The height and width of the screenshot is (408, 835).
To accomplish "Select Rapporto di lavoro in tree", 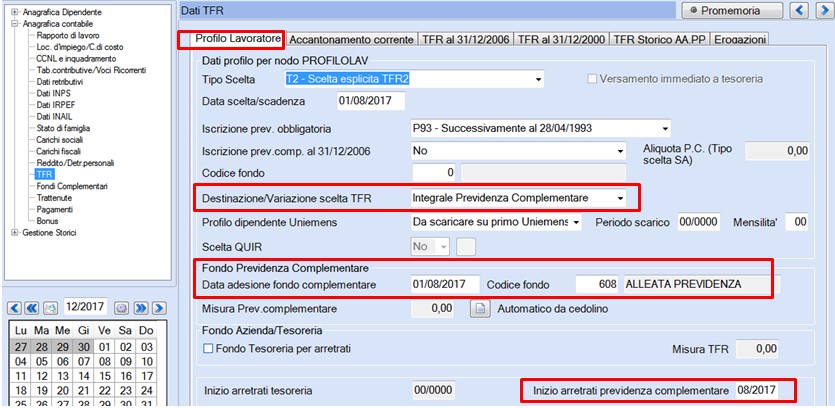I will click(68, 36).
